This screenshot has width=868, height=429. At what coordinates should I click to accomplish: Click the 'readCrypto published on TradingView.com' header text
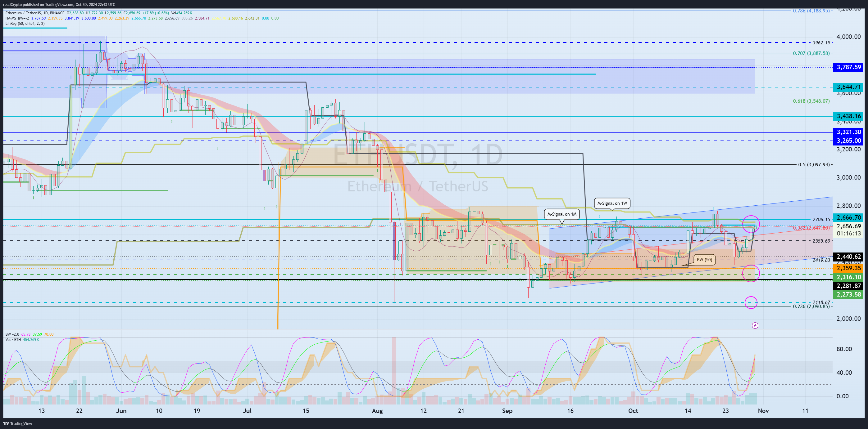[38, 4]
